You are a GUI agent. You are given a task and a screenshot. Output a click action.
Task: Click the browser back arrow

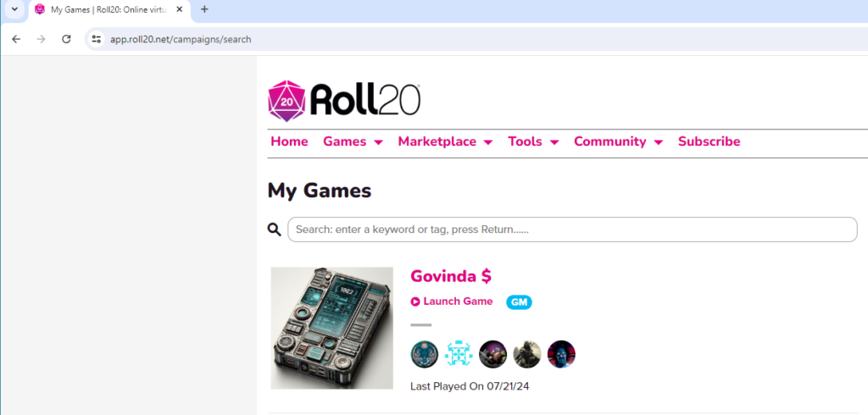(x=16, y=39)
